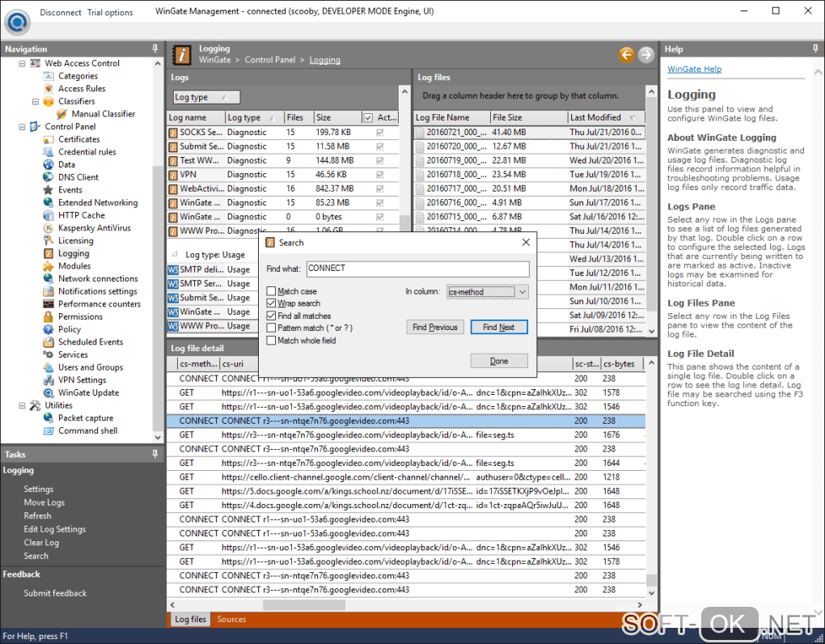
Task: Click the Scheduled Events icon
Action: 49,341
